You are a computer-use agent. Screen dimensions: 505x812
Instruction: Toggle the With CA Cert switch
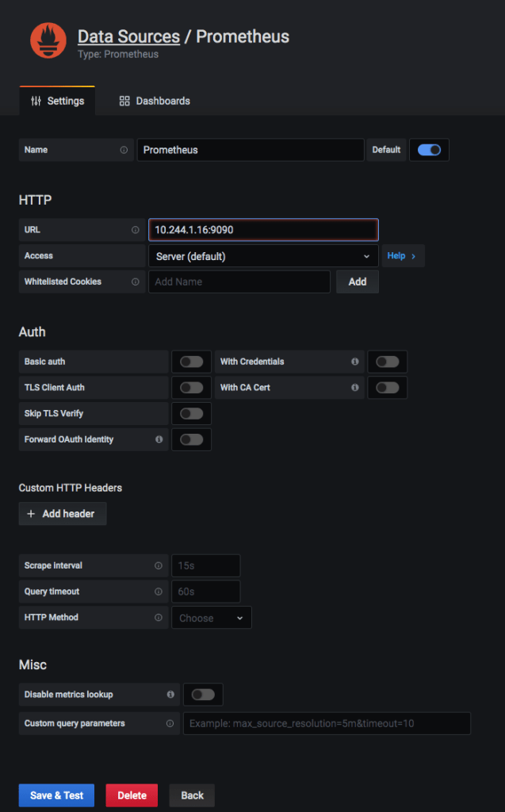[x=387, y=388]
